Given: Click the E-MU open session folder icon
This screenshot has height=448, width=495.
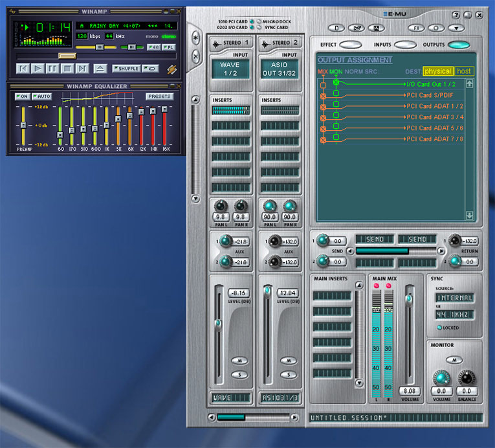Looking at the screenshot, I should coord(355,28).
